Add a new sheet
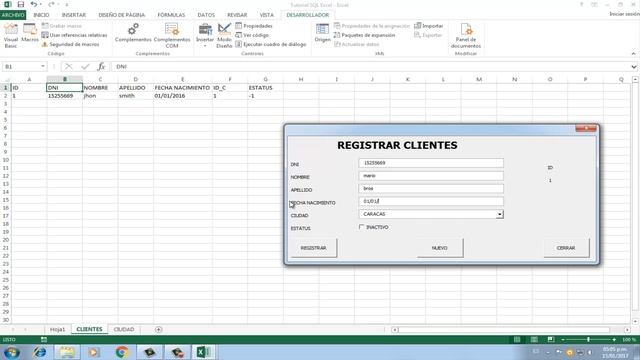Viewport: 640px width, 360px height. [158, 329]
